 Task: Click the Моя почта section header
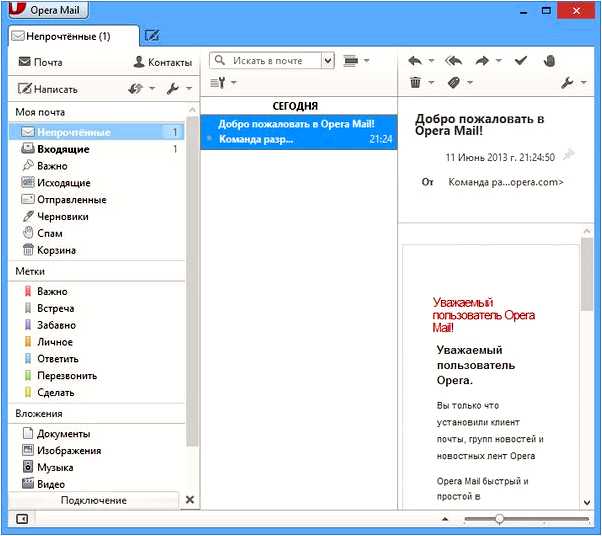pyautogui.click(x=40, y=112)
